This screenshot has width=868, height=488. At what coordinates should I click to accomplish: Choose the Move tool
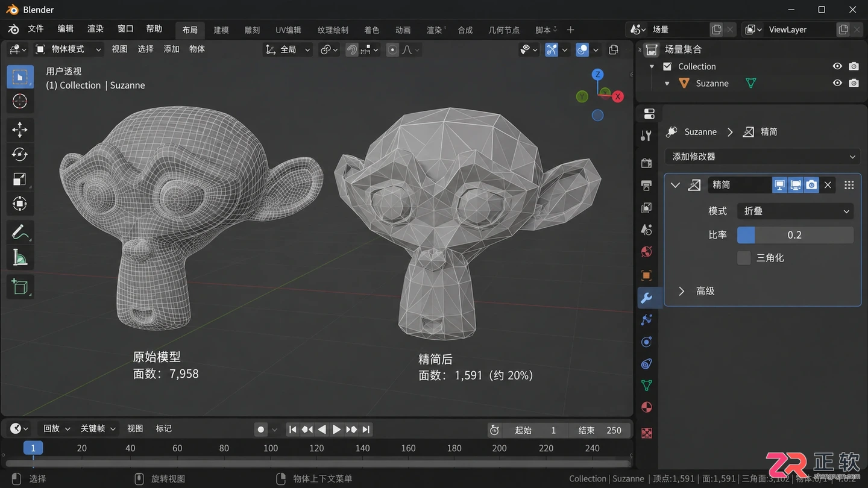coord(20,130)
